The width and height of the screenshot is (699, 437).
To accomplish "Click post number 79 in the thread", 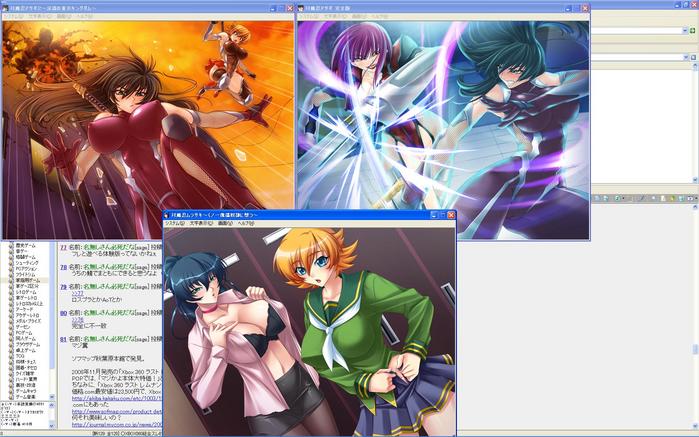I will [x=63, y=287].
